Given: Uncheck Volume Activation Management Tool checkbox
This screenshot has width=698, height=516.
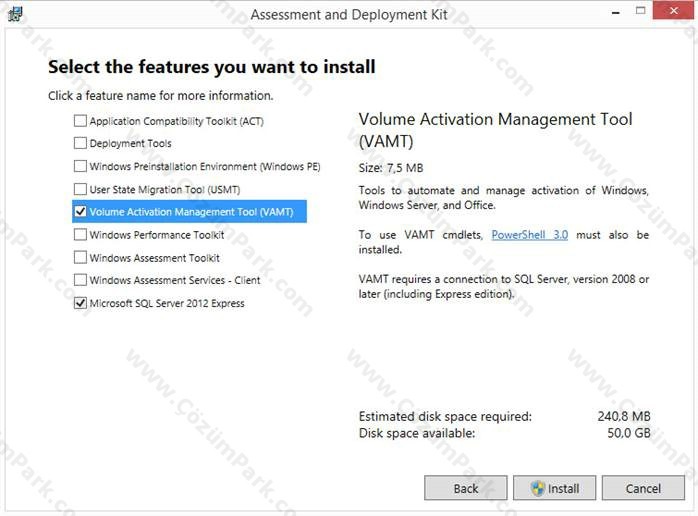Looking at the screenshot, I should tap(80, 211).
